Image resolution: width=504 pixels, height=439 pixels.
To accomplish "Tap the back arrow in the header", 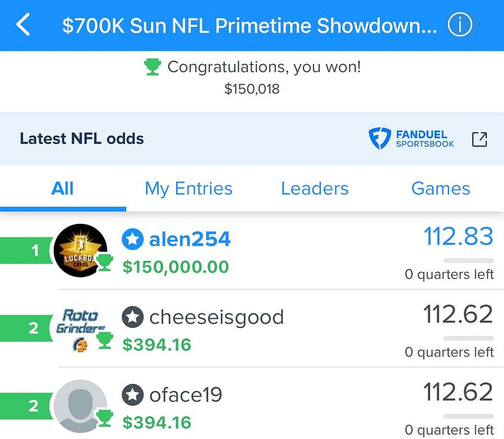I will 23,24.
